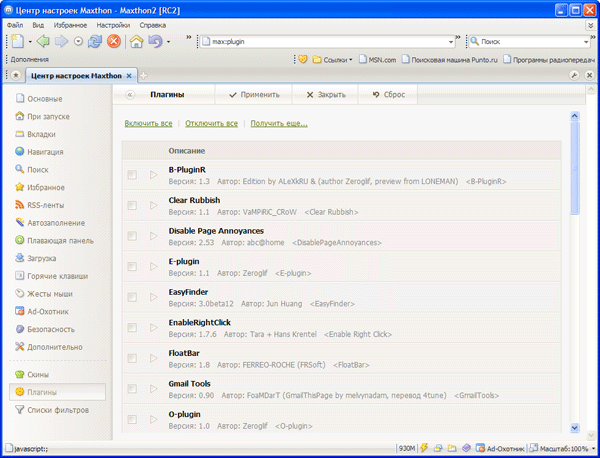Screen dimensions: 600x458
Task: Click the Сброс button
Action: pyautogui.click(x=388, y=95)
